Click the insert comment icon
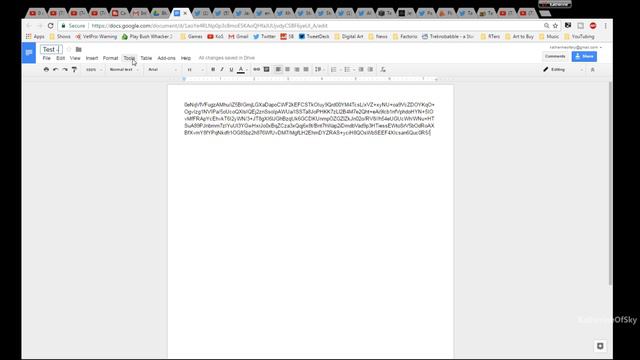 [x=267, y=70]
